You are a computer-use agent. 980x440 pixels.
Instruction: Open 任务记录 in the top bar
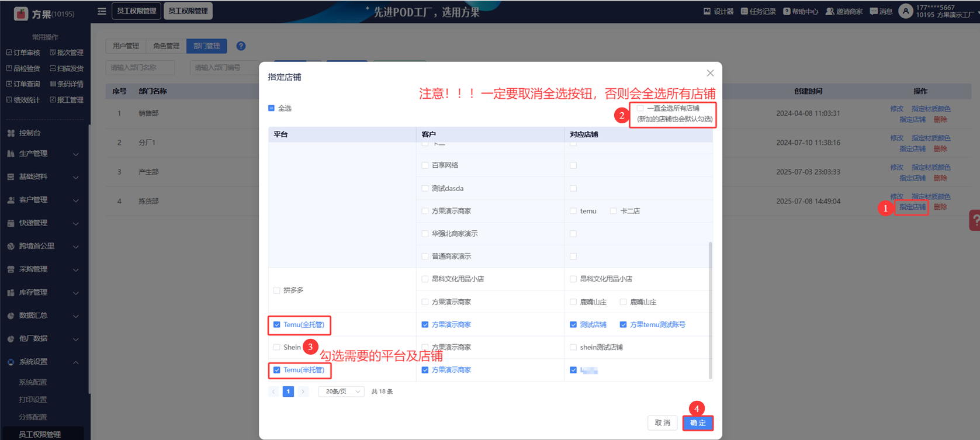coord(758,11)
